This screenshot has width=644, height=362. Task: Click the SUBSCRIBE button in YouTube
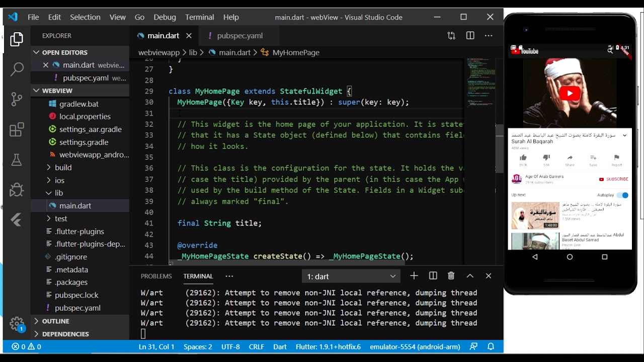pyautogui.click(x=614, y=179)
